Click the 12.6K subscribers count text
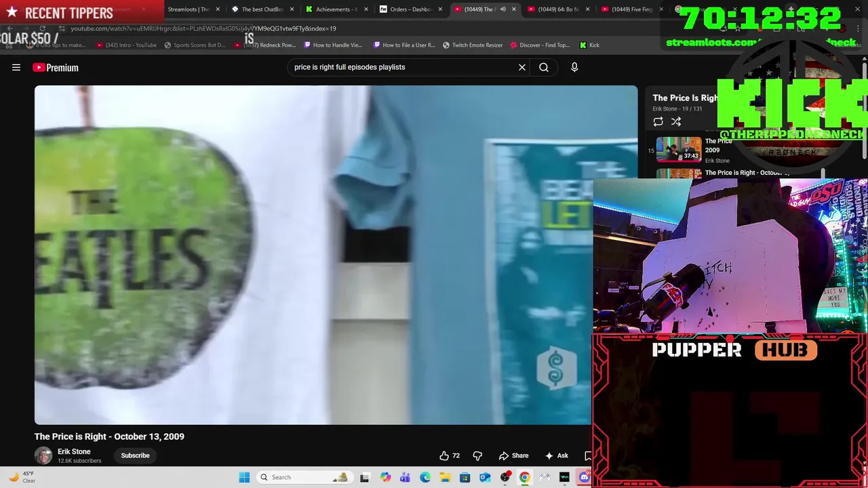868x488 pixels. point(79,461)
